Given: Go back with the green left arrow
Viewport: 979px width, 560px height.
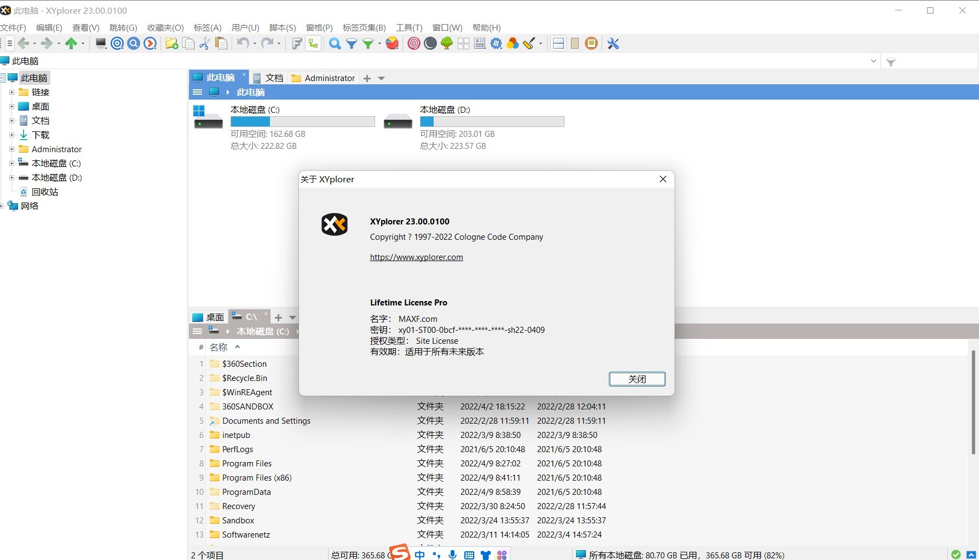Looking at the screenshot, I should pos(23,44).
